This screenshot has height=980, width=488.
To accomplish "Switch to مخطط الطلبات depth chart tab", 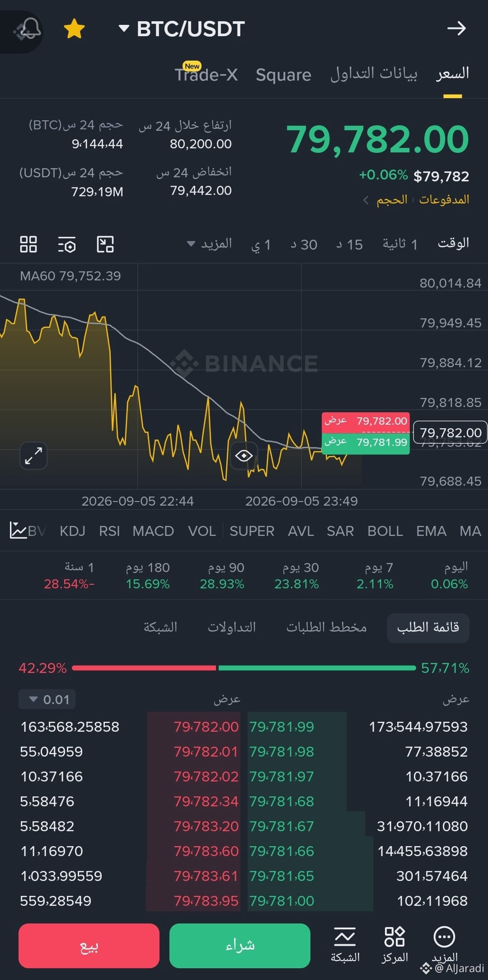I will 326,627.
